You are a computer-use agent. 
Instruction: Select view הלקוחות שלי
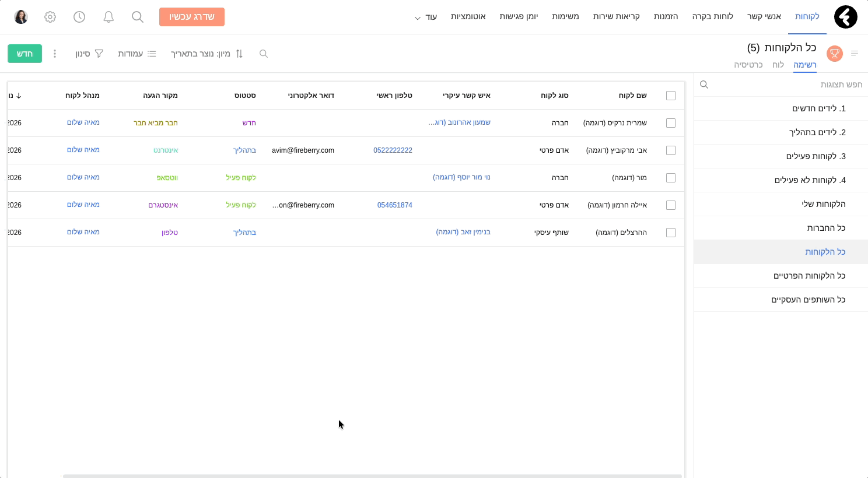[x=781, y=204]
